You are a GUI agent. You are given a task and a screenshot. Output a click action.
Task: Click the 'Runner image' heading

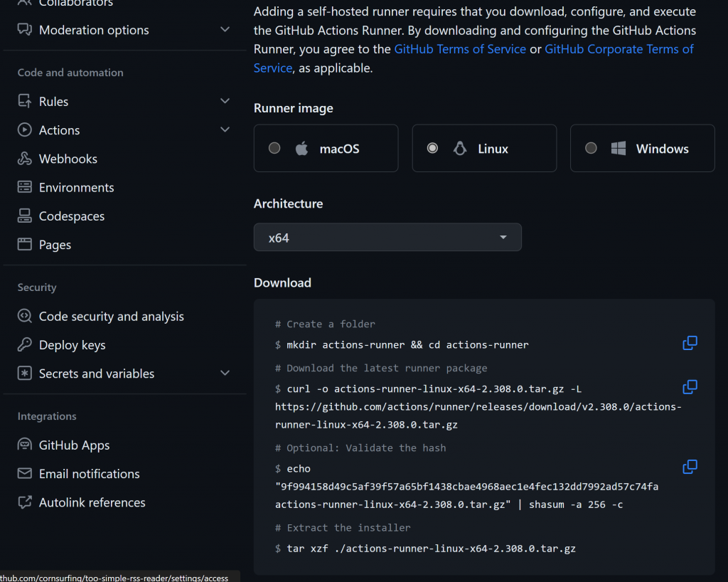click(294, 108)
